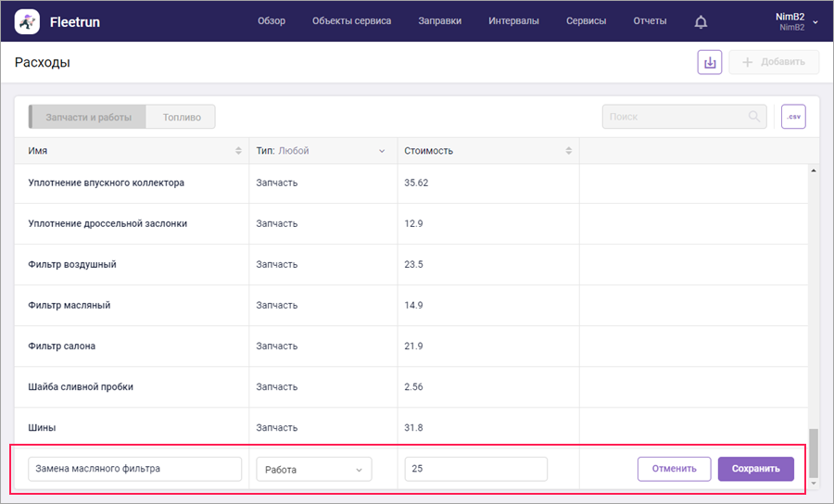Go to the Обзор menu item

pos(272,21)
